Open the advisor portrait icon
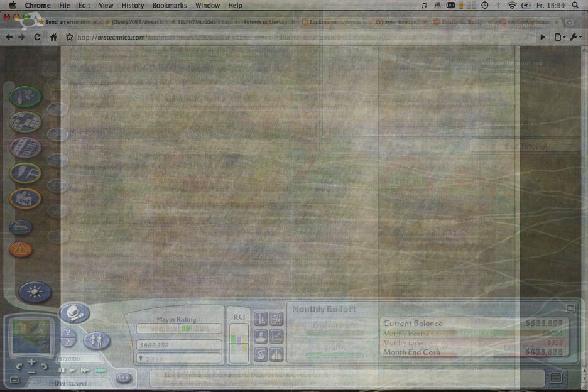This screenshot has height=392, width=588. (261, 337)
